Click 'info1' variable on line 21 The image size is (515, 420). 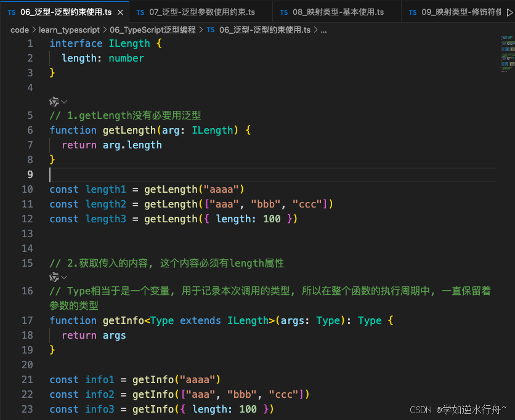pos(100,379)
